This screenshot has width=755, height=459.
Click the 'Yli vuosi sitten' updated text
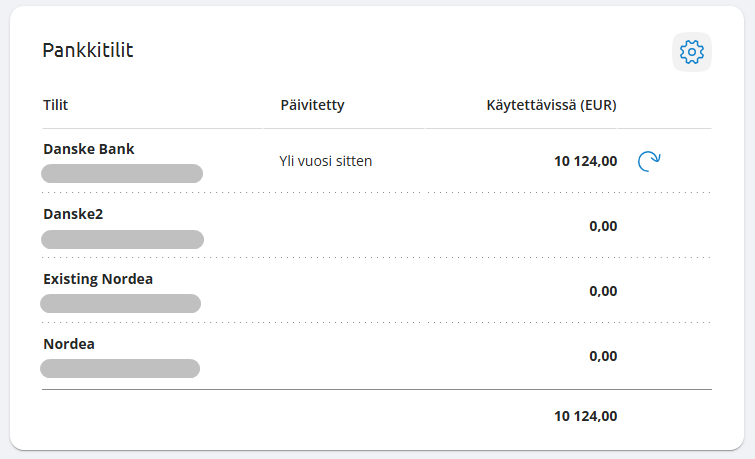326,161
